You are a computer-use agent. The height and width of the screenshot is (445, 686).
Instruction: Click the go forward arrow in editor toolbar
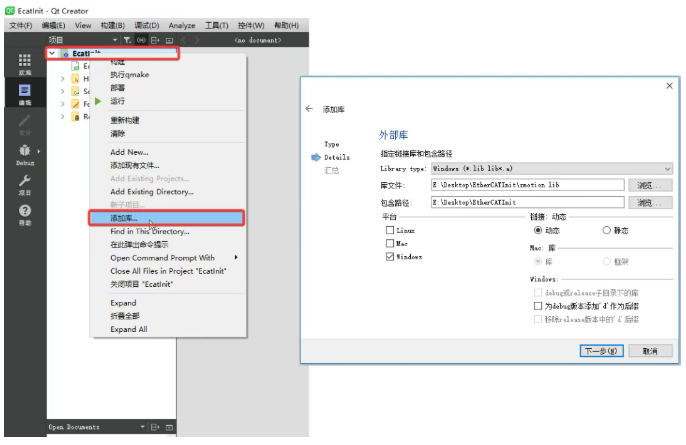click(x=197, y=40)
